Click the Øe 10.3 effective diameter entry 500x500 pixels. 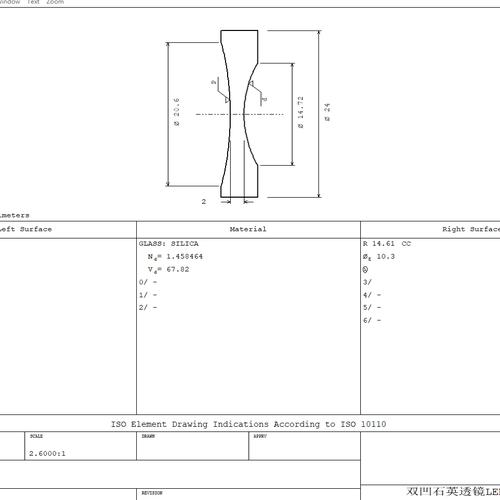(x=379, y=257)
